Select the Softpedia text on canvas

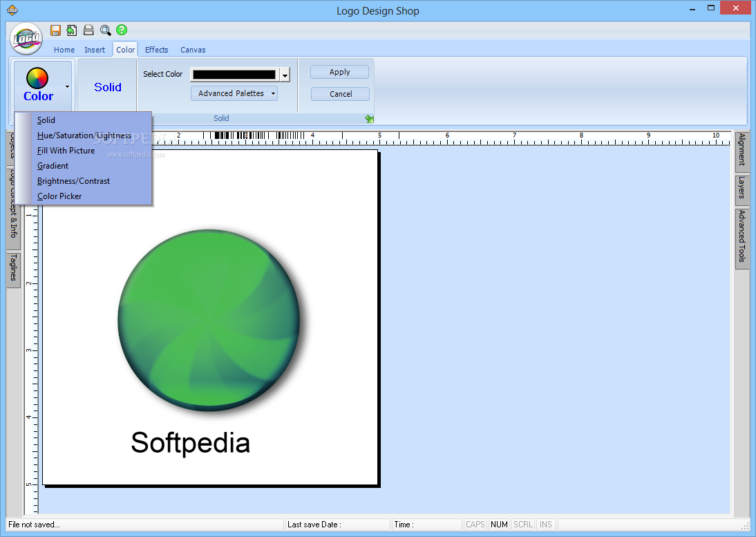click(191, 443)
